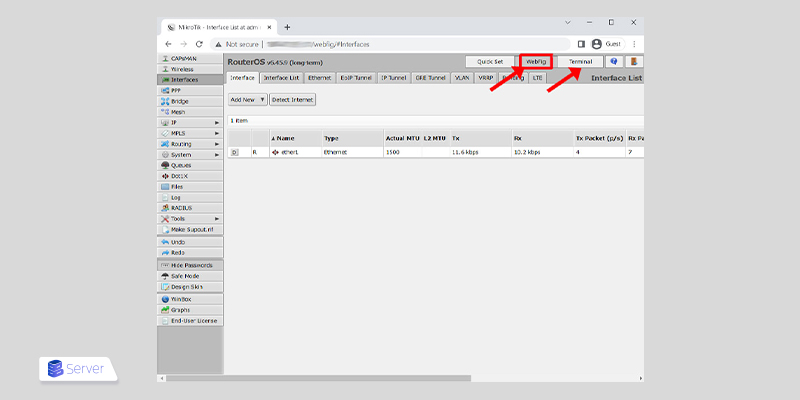This screenshot has width=800, height=400.
Task: Switch to the LTE tab
Action: pyautogui.click(x=537, y=78)
